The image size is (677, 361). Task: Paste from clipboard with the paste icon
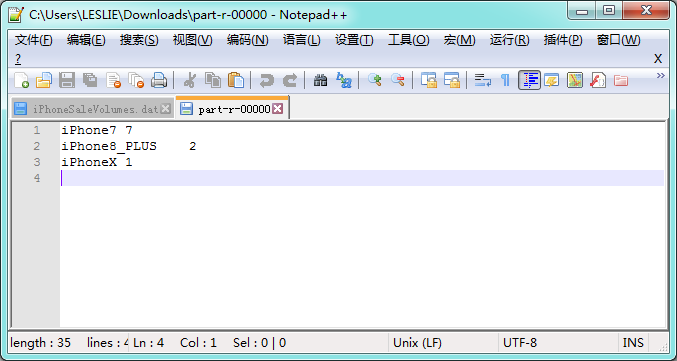coord(236,81)
